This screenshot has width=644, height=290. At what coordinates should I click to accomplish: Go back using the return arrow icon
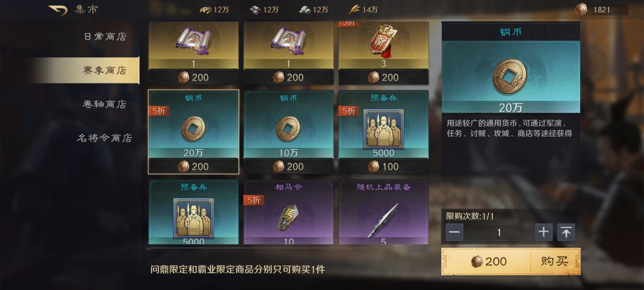click(58, 10)
